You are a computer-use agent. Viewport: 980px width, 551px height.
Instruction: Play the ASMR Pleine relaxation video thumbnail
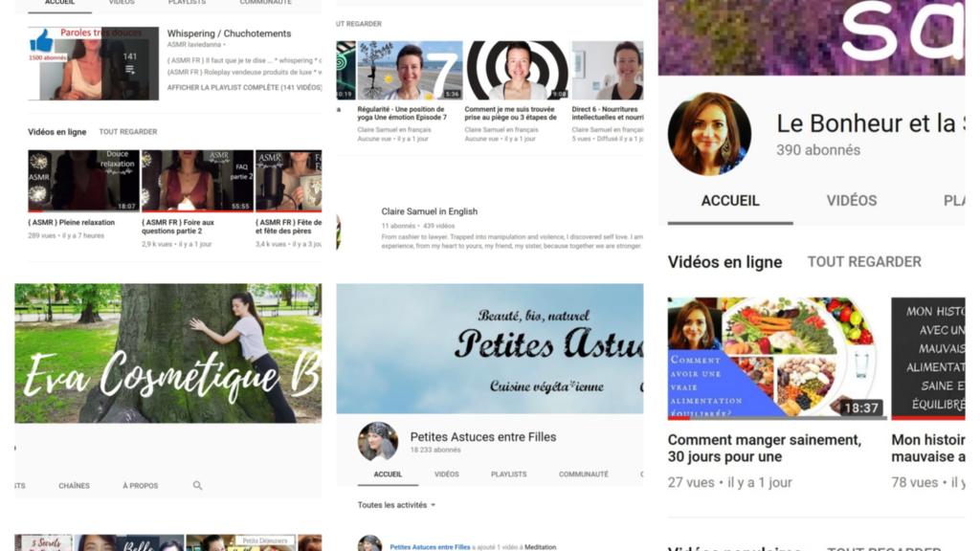point(83,181)
